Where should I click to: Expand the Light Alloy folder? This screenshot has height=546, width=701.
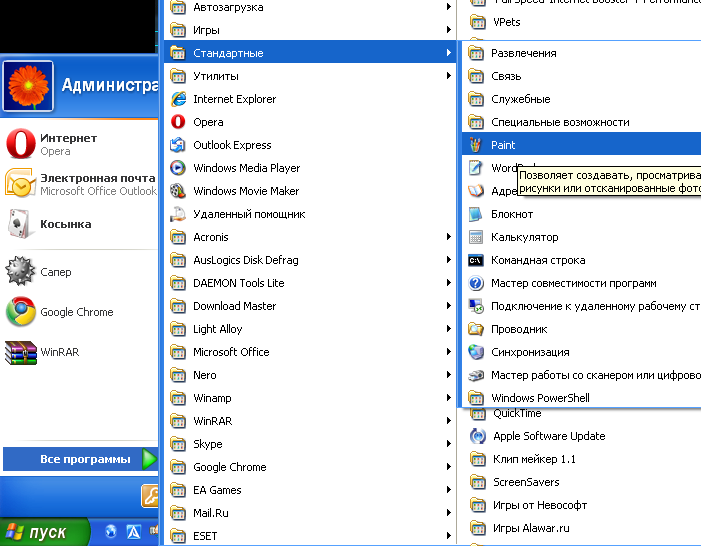pos(310,329)
